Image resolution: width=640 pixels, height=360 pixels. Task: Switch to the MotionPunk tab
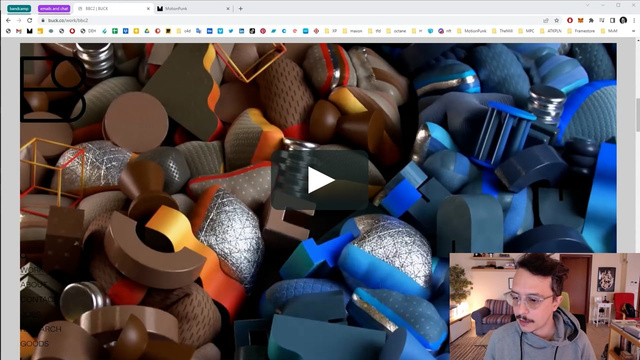[192, 8]
